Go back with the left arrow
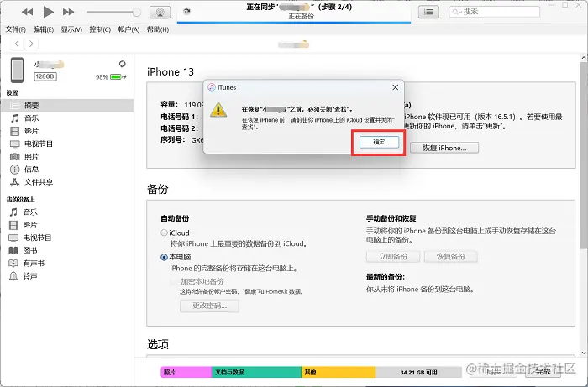The width and height of the screenshot is (588, 387). point(17,44)
